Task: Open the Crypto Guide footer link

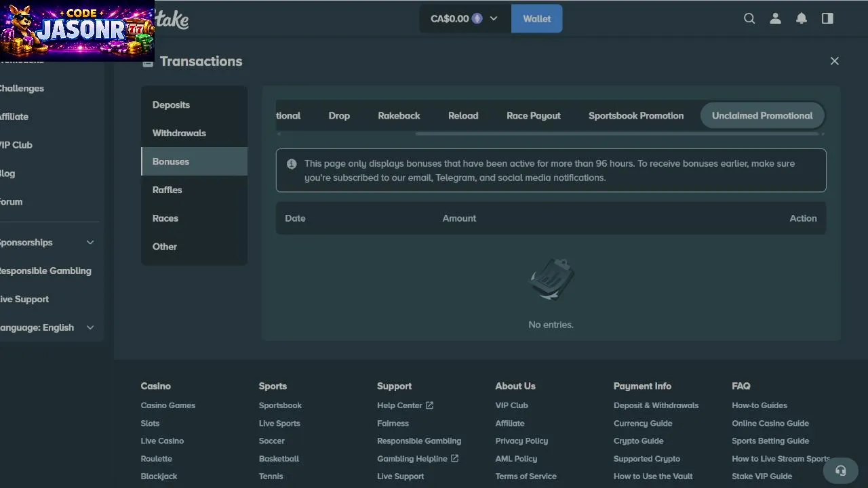Action: (x=638, y=441)
